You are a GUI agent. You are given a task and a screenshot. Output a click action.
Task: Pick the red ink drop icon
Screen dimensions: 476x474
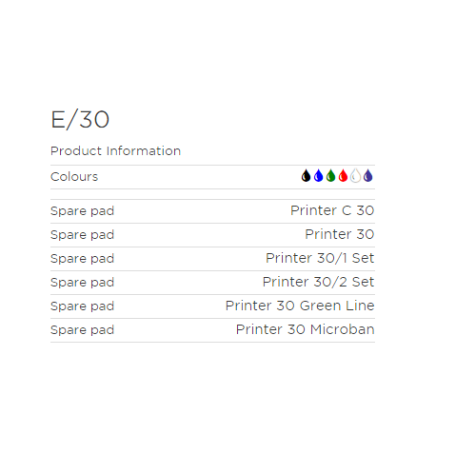point(343,176)
